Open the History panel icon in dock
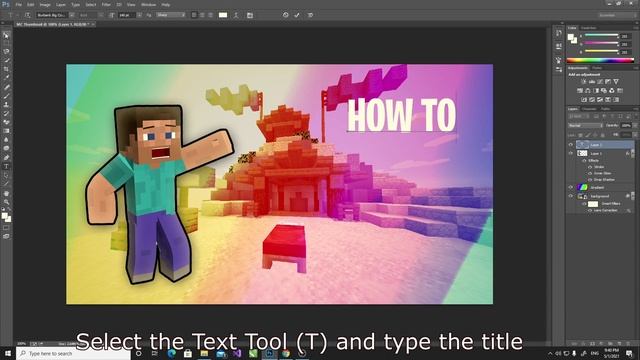The width and height of the screenshot is (640, 360). coord(559,33)
